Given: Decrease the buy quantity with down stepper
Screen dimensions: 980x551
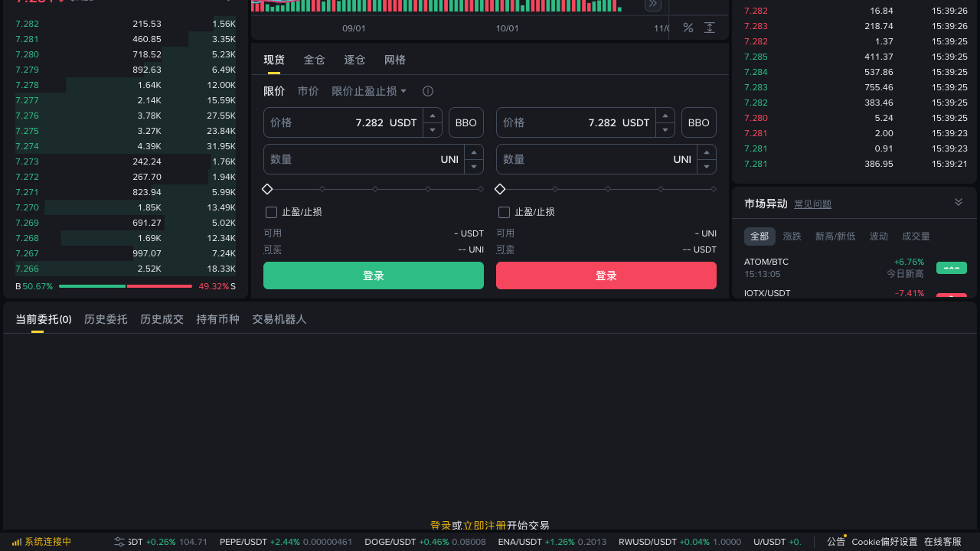Looking at the screenshot, I should click(x=474, y=167).
